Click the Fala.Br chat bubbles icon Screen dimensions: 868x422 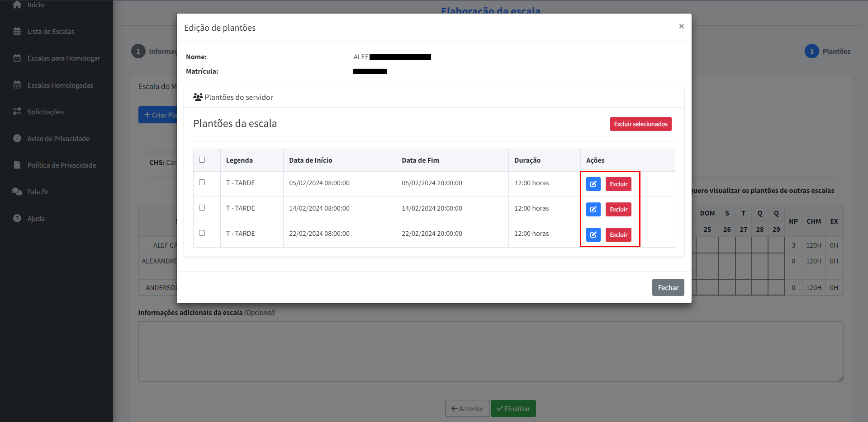click(17, 192)
